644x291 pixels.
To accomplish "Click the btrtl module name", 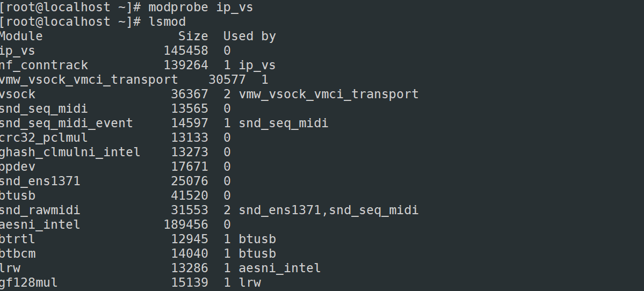I will (17, 239).
